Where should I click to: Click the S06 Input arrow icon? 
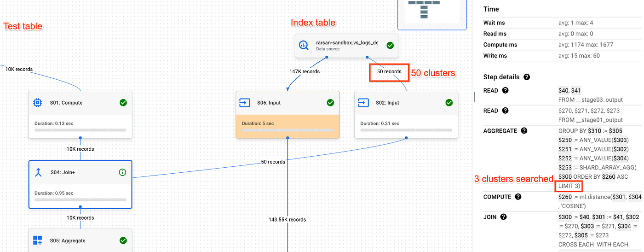click(245, 103)
